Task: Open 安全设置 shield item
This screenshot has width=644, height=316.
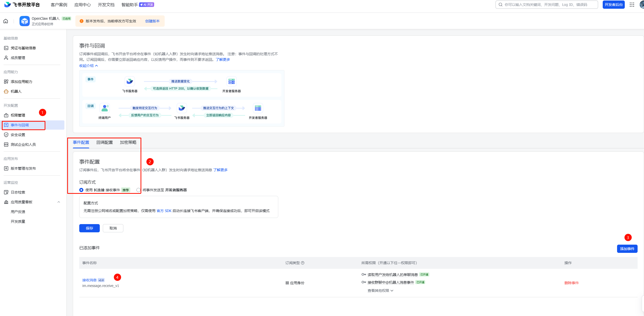Action: 18,135
